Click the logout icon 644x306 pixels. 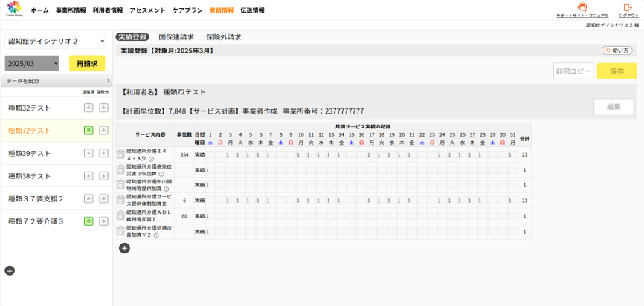[x=628, y=7]
